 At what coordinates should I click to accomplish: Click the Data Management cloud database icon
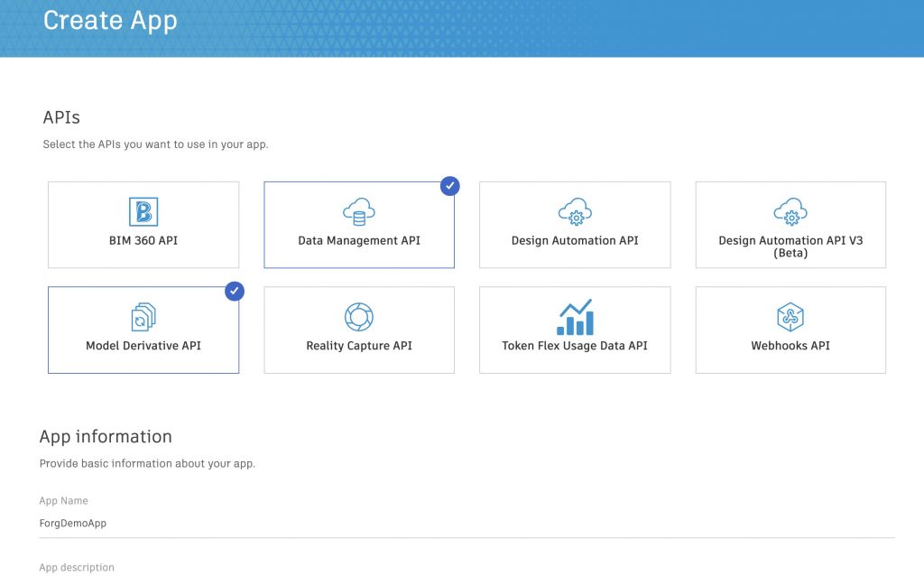359,211
